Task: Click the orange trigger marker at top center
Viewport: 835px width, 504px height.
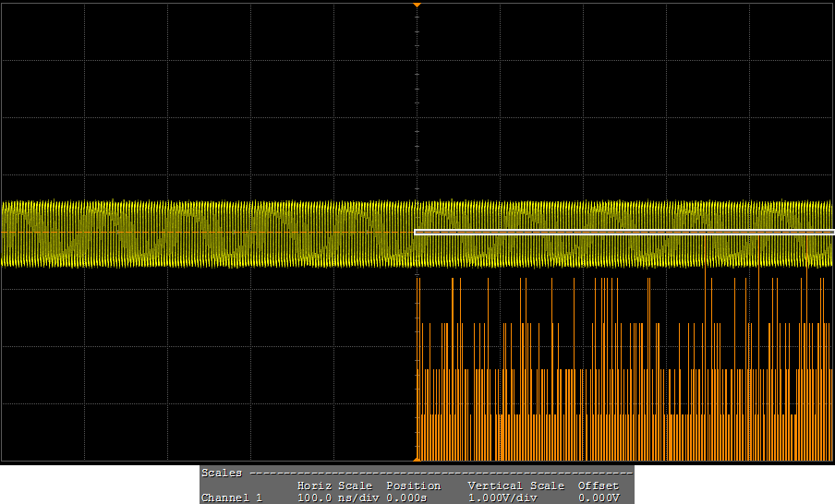Action: click(x=417, y=6)
